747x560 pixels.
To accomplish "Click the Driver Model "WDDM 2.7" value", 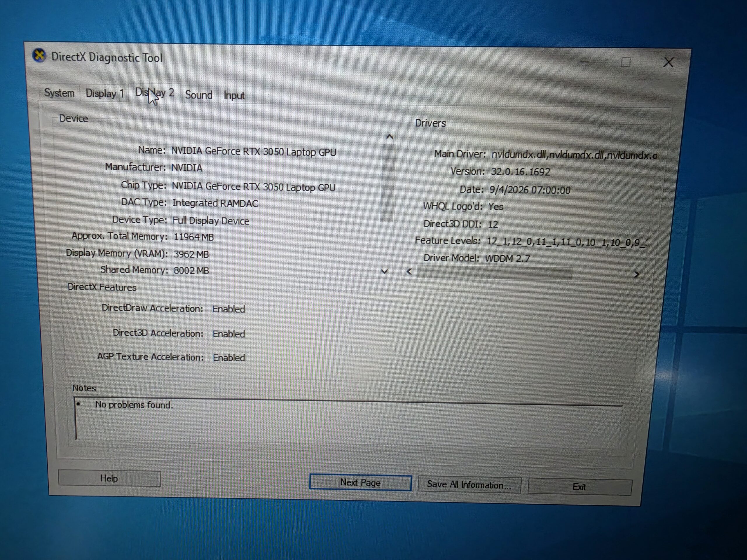I will coord(507,259).
